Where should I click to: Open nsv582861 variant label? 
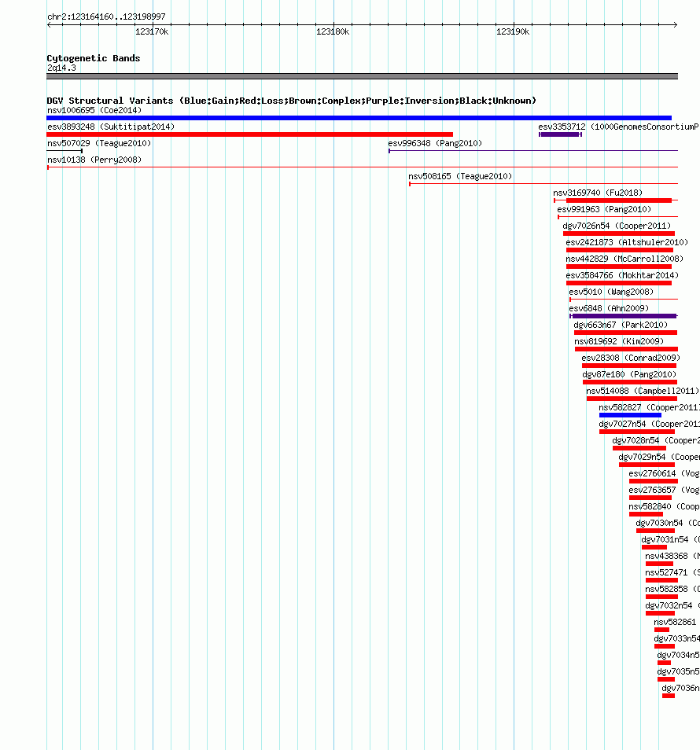tap(675, 622)
